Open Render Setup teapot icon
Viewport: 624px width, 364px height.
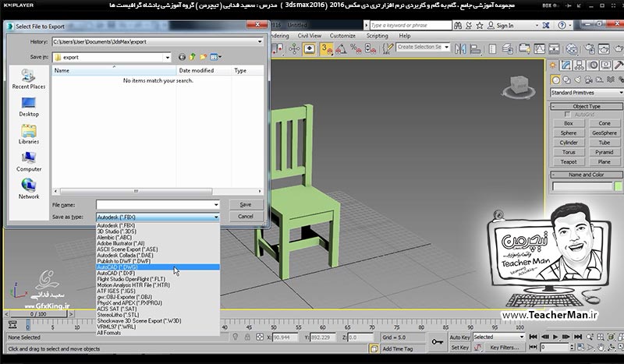590,49
